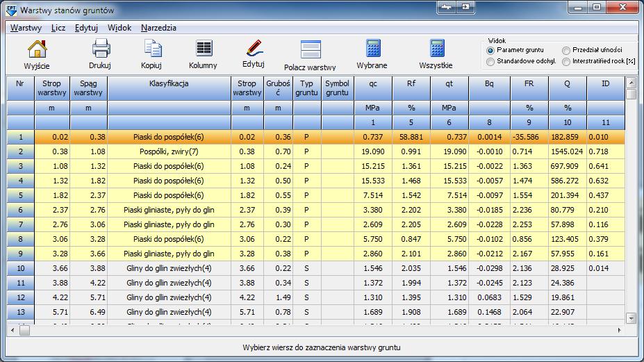
Task: Select the Standardowe odchyl. radio button
Action: (x=490, y=62)
